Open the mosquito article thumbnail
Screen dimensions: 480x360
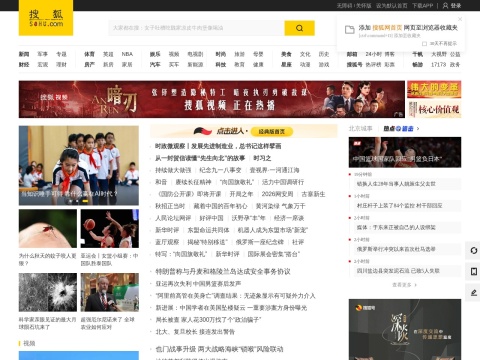pos(48,229)
